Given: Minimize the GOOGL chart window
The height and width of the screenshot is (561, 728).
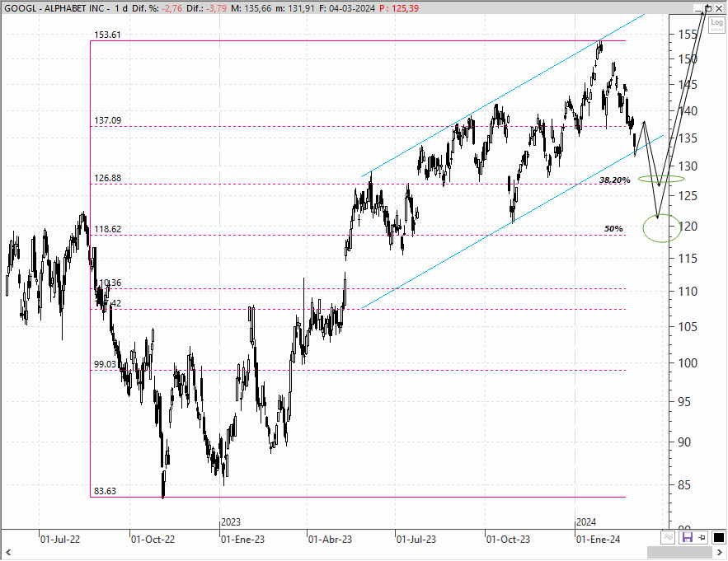Looking at the screenshot, I should coord(697,8).
